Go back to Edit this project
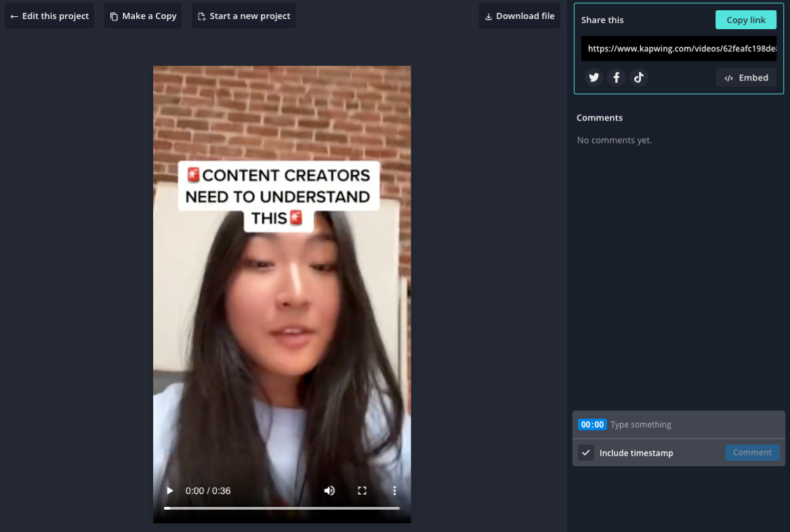The width and height of the screenshot is (790, 532). tap(49, 16)
